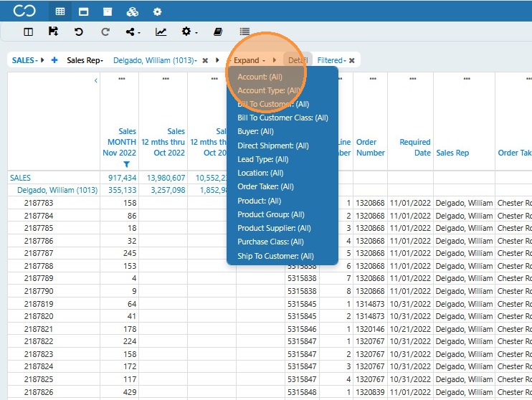Screen dimensions: 532x400
Task: Open the line chart icon in toolbar
Action: (161, 32)
